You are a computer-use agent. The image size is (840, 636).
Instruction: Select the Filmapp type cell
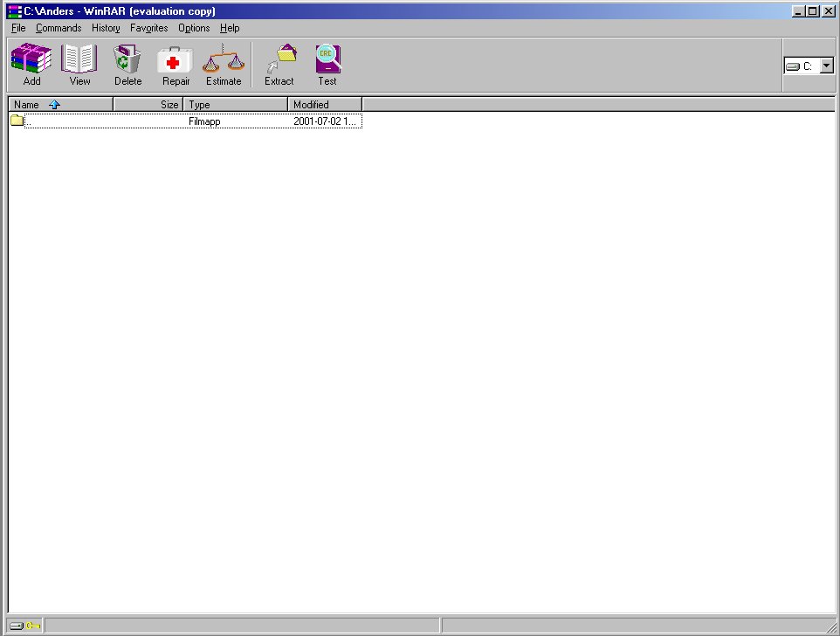[x=204, y=121]
